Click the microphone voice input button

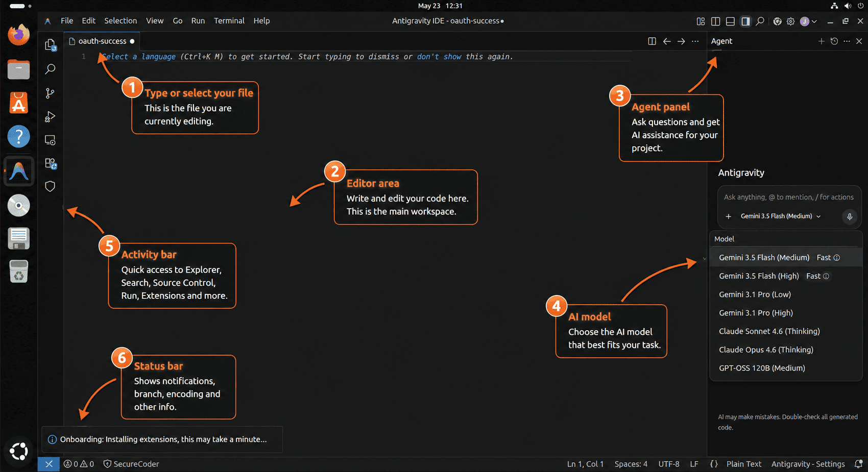point(850,216)
